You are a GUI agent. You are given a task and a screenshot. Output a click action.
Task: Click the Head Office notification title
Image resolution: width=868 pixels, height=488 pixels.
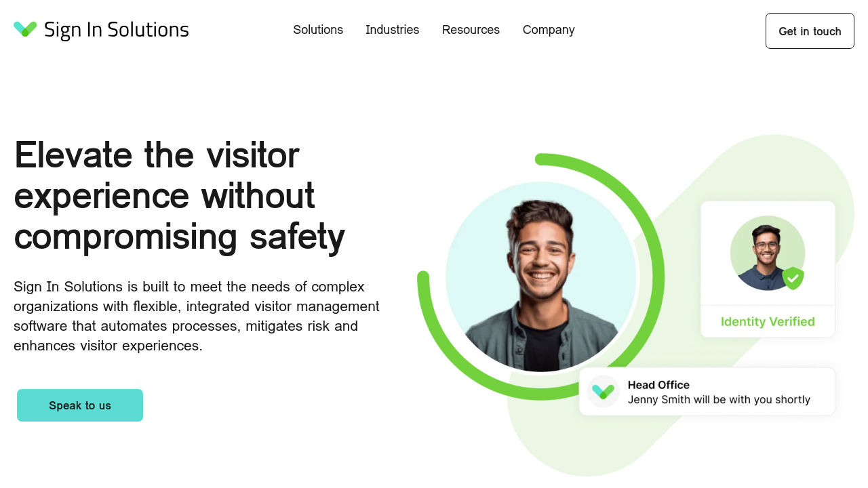pyautogui.click(x=658, y=385)
